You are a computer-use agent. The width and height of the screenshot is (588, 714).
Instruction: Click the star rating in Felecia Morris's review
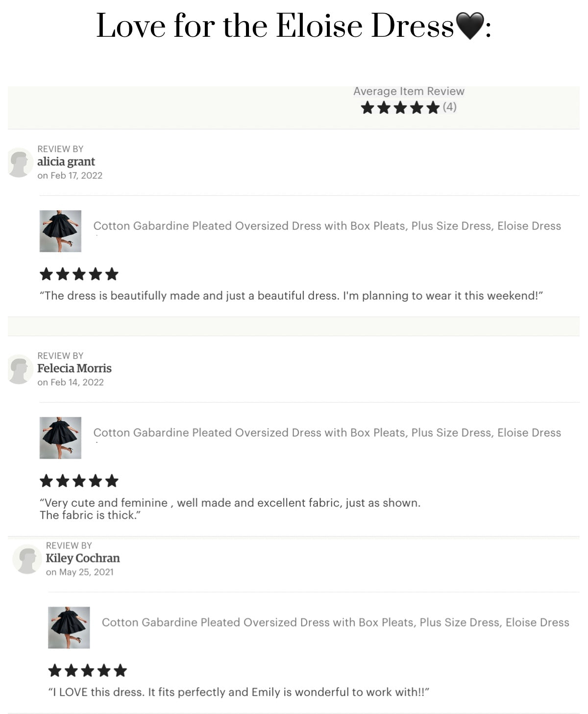(79, 481)
